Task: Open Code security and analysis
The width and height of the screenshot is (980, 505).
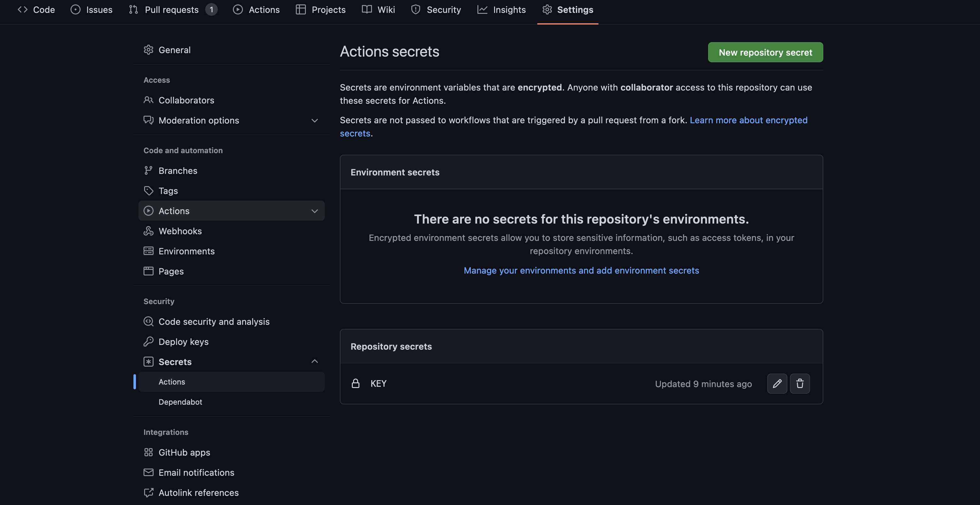Action: pos(231,321)
